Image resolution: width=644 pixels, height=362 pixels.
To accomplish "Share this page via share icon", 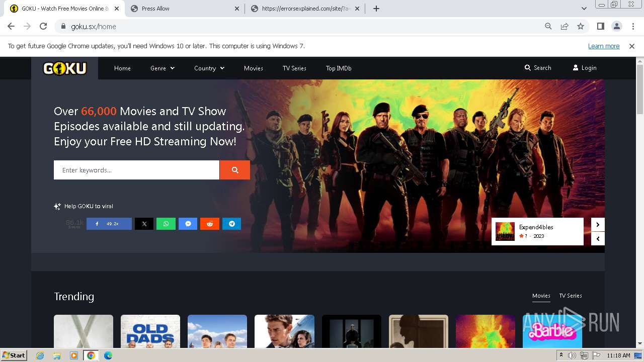I will click(565, 26).
